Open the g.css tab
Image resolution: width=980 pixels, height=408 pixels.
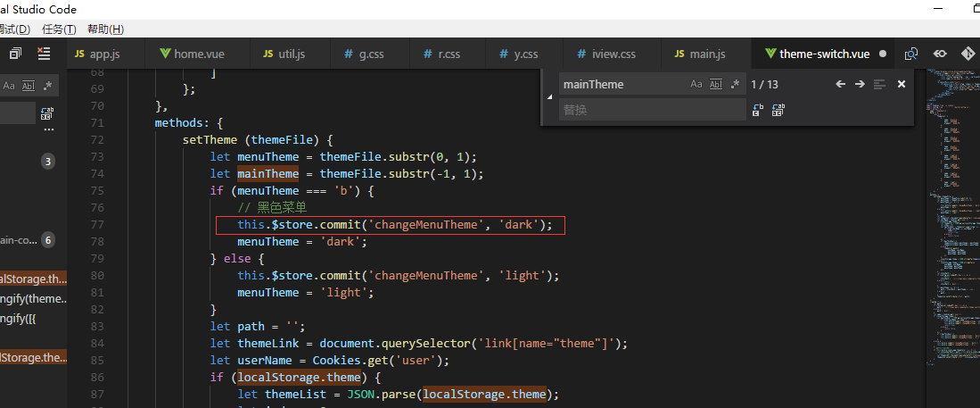pos(370,54)
